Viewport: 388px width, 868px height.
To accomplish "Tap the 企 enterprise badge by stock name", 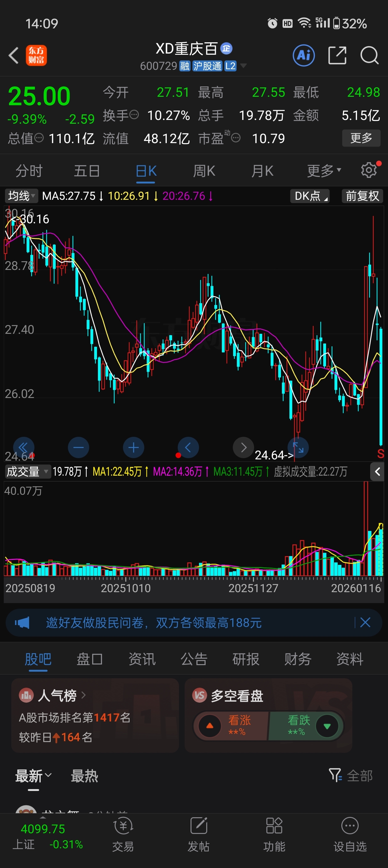I will [226, 48].
